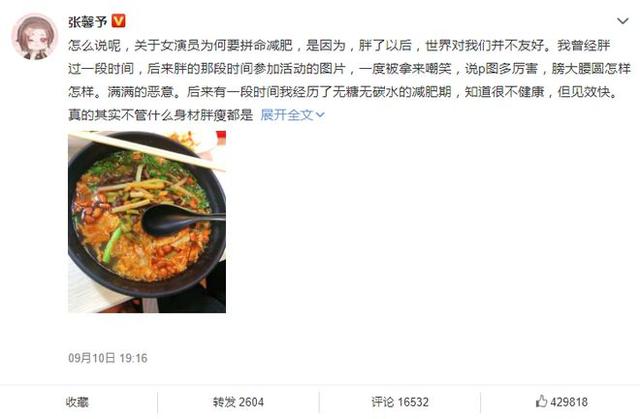Click 转发 to repost this post
Image resolution: width=640 pixels, height=419 pixels.
pos(224,402)
